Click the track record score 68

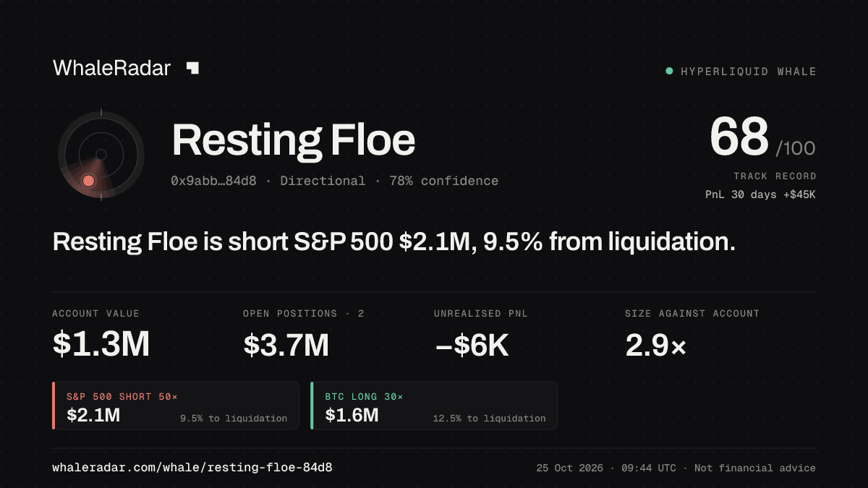(739, 137)
